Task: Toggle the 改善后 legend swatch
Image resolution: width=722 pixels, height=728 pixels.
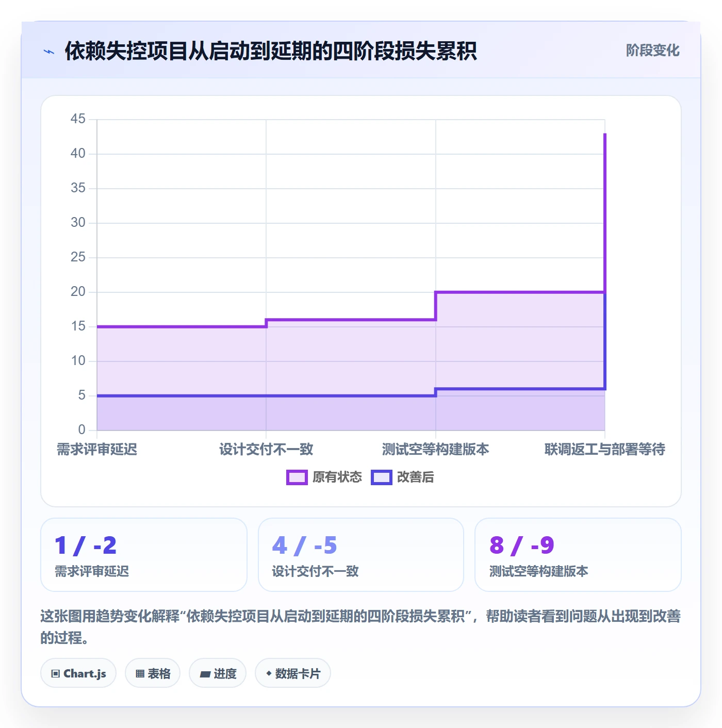Action: coord(381,477)
